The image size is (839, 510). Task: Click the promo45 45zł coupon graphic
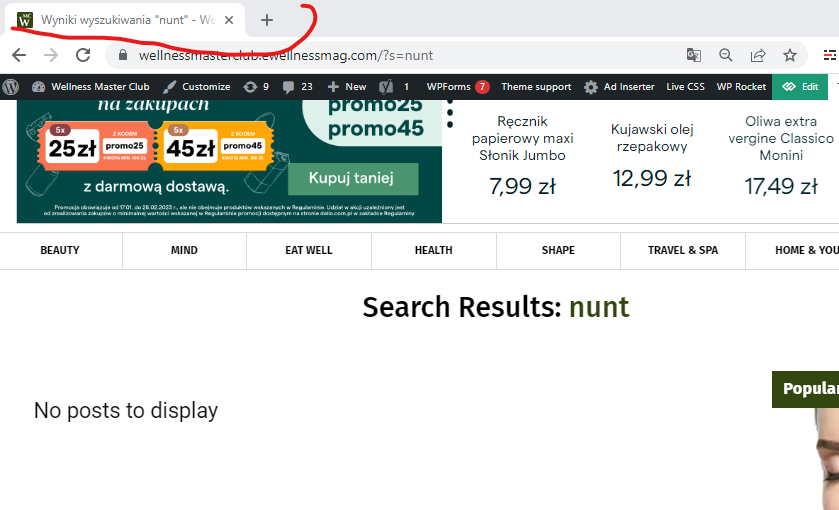pyautogui.click(x=215, y=146)
